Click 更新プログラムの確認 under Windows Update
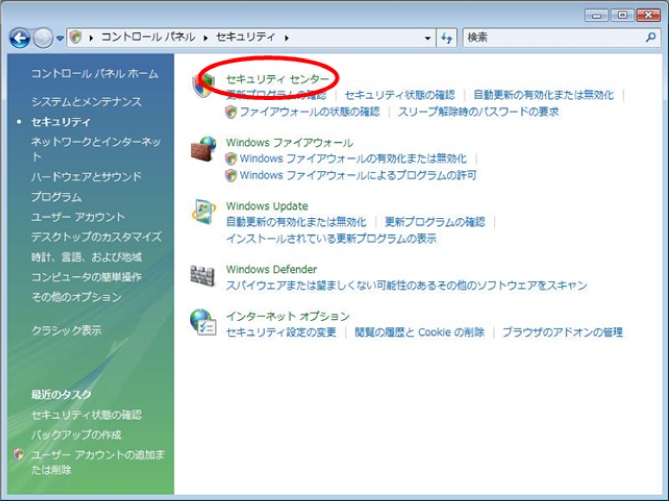 click(434, 222)
